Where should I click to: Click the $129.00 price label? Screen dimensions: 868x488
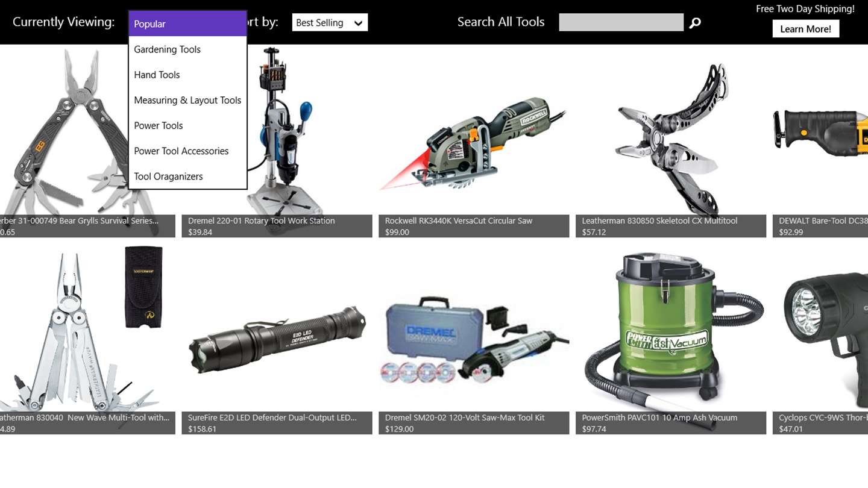(x=399, y=429)
